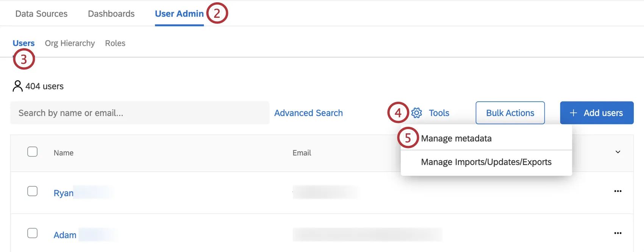644x252 pixels.
Task: Open three-dot menu for Ryan's row
Action: [x=617, y=191]
